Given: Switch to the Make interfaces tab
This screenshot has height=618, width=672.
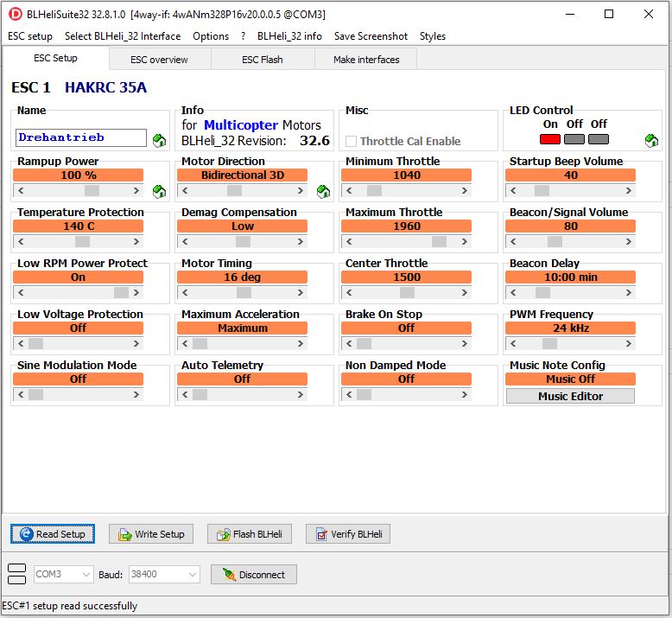Looking at the screenshot, I should [366, 60].
